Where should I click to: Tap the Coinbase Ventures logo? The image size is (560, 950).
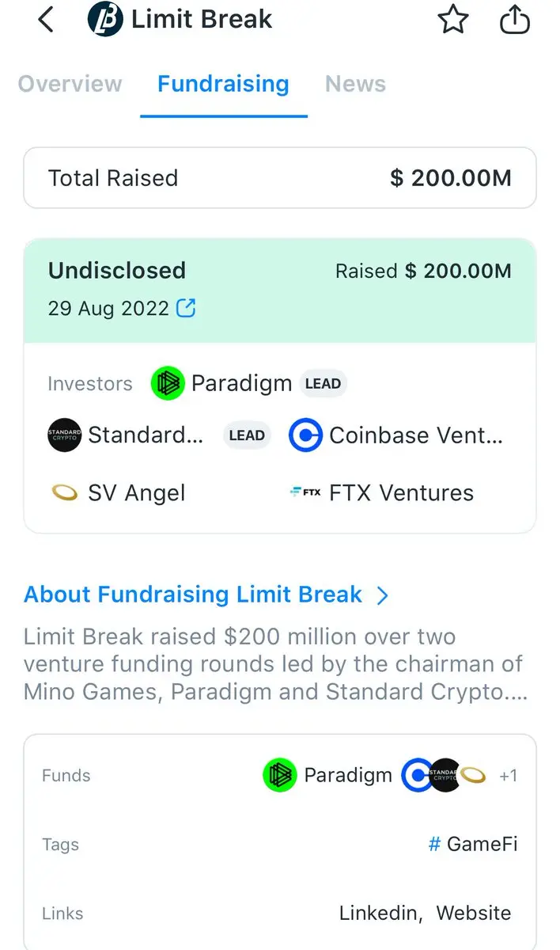tap(305, 435)
